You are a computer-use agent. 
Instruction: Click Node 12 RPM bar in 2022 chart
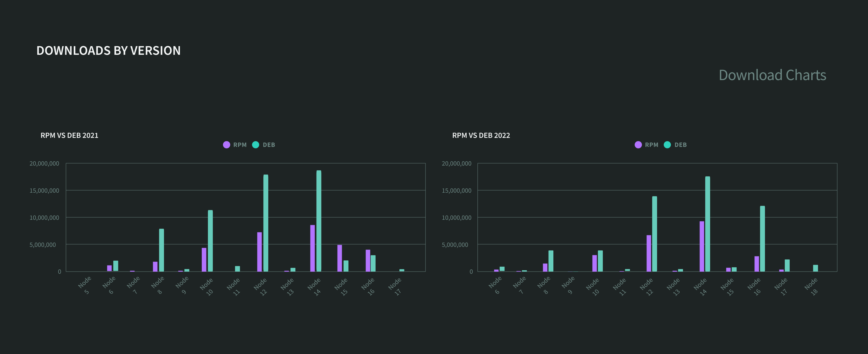[649, 253]
